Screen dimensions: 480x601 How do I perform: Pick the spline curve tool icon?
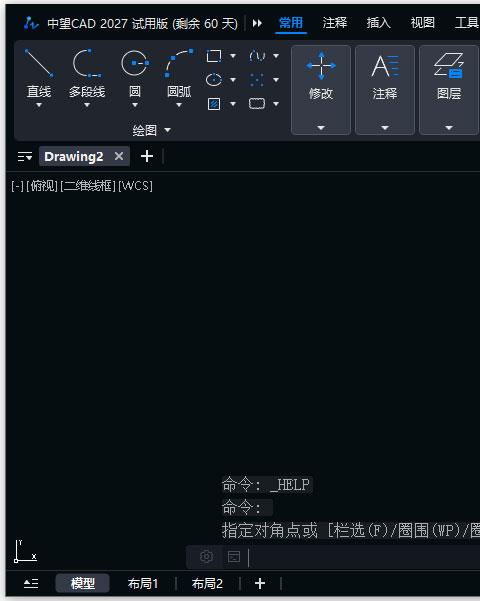[257, 56]
